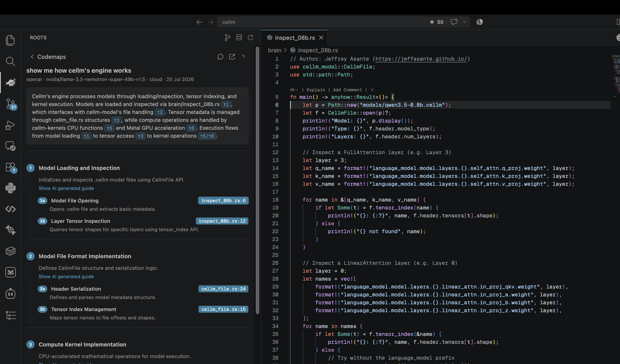Click the t5 tag after CPU functions

(x=109, y=128)
